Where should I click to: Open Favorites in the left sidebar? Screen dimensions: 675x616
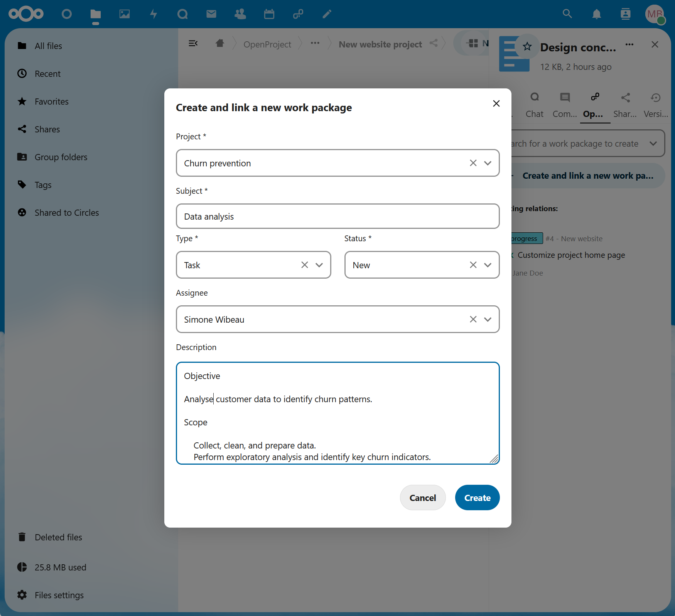pyautogui.click(x=51, y=102)
